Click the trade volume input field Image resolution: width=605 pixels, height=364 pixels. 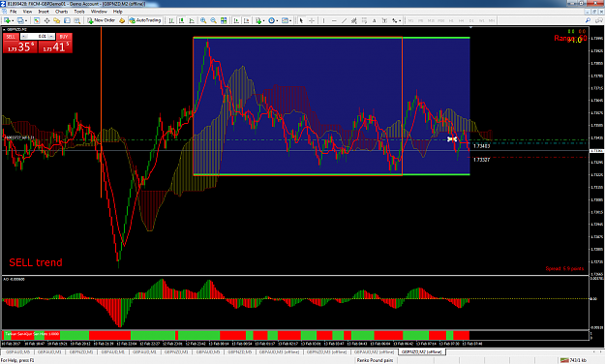click(38, 36)
